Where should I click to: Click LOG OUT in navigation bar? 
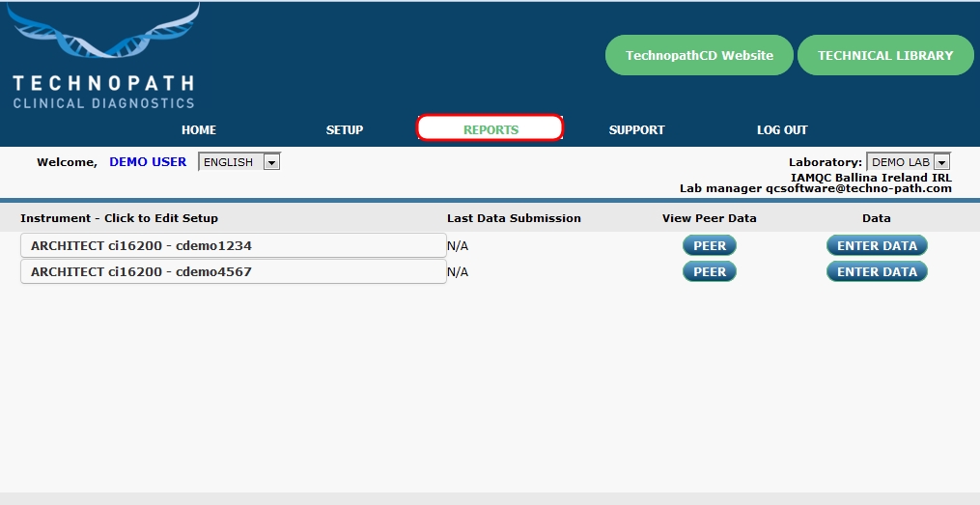tap(781, 129)
